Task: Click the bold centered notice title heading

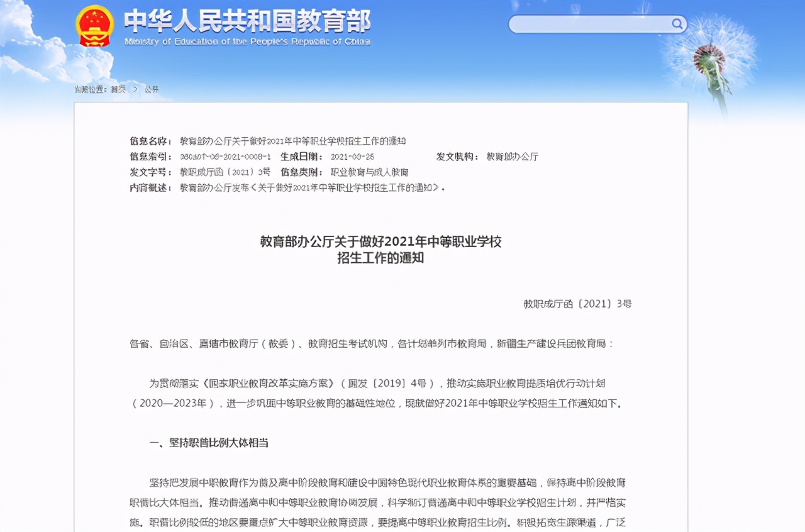Action: [381, 250]
